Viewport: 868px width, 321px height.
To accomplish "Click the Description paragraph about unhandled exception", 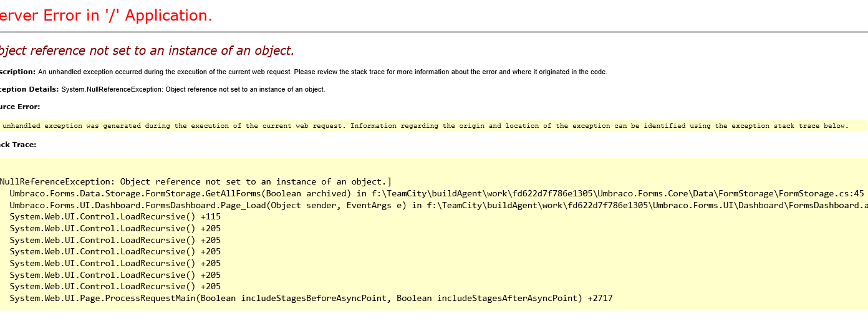I will click(x=303, y=72).
